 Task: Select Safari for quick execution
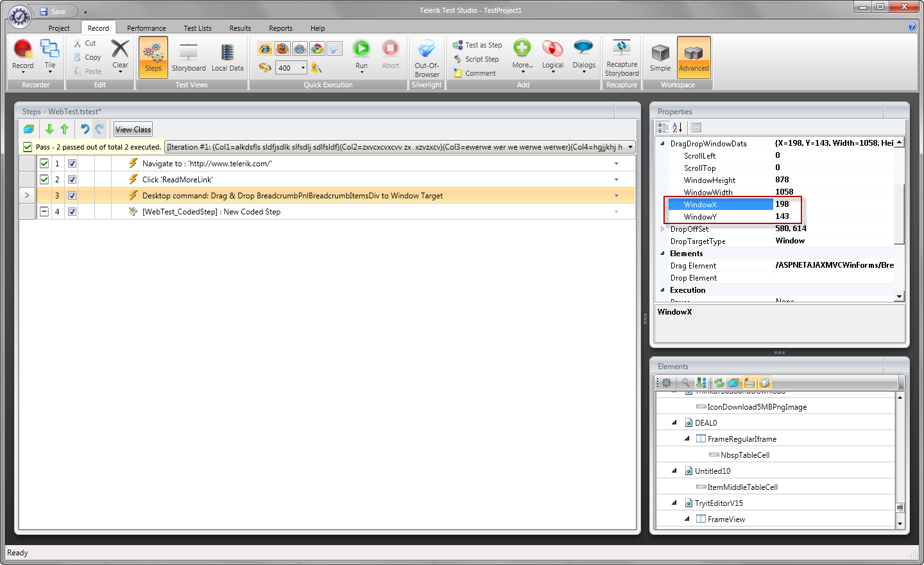coord(300,49)
